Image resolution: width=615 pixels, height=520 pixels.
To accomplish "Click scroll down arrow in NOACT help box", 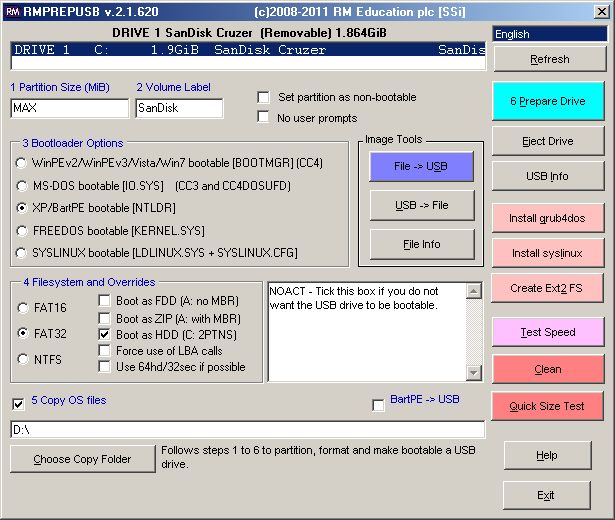I will (x=474, y=373).
